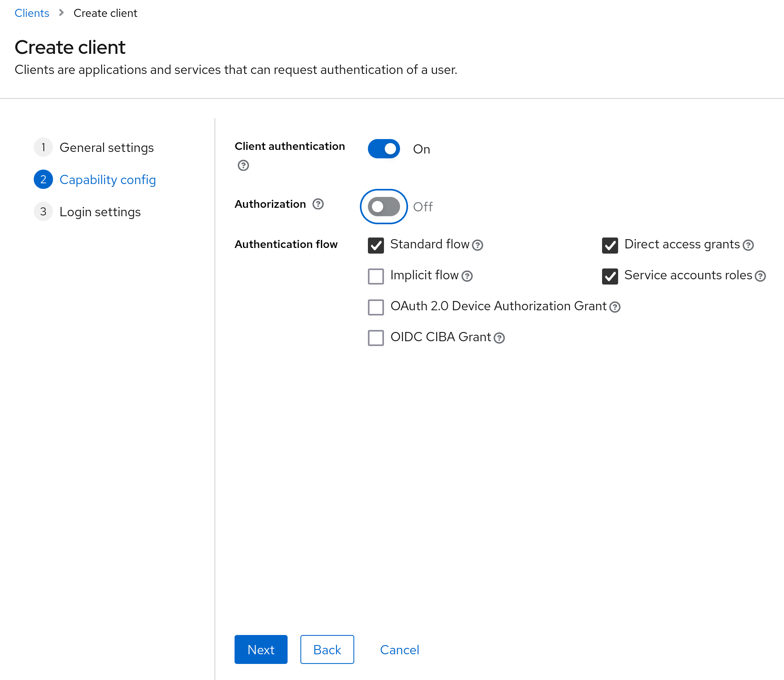The image size is (784, 680).
Task: View help for Service accounts roles
Action: (x=759, y=276)
